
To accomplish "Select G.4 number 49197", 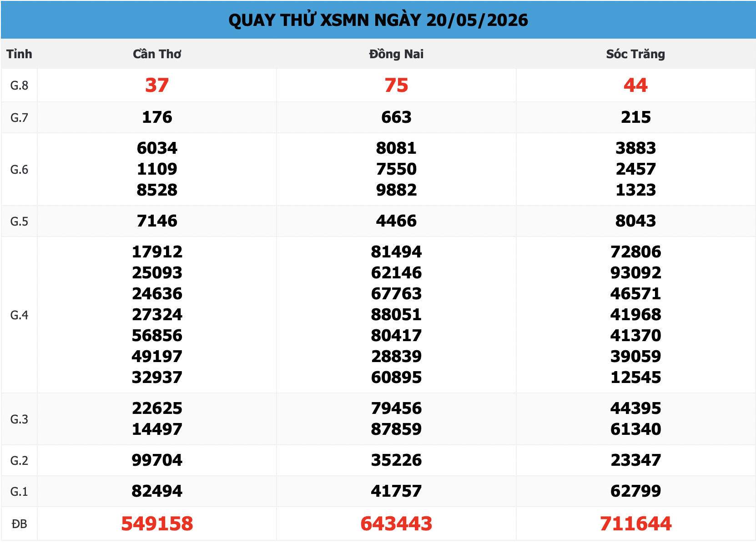I will point(157,357).
